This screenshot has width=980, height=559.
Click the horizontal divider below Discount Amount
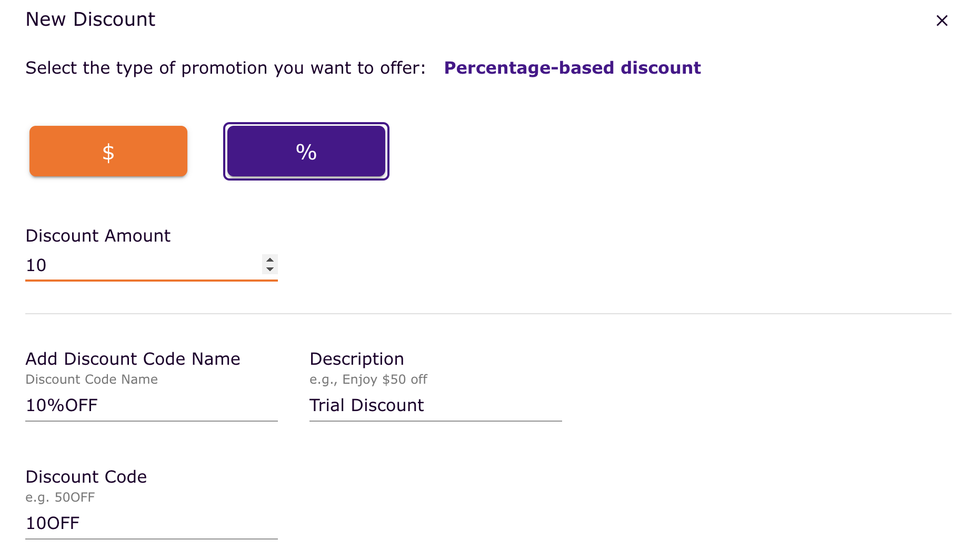click(x=488, y=314)
